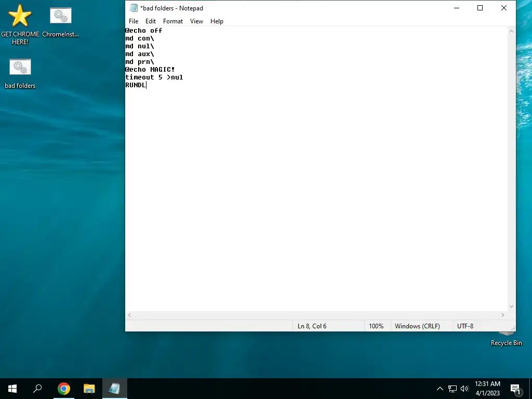
Task: Click the vertical scrollbar up arrow
Action: click(511, 31)
